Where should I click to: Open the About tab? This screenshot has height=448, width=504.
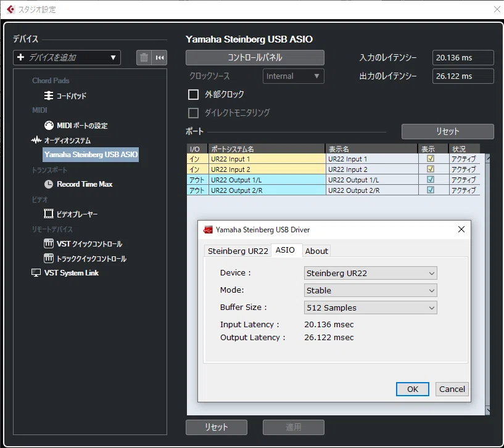pyautogui.click(x=316, y=251)
